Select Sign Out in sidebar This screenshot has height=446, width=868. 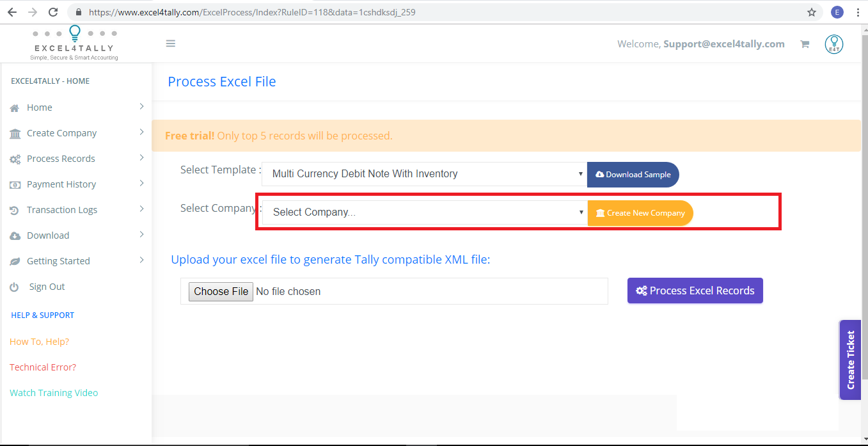47,287
